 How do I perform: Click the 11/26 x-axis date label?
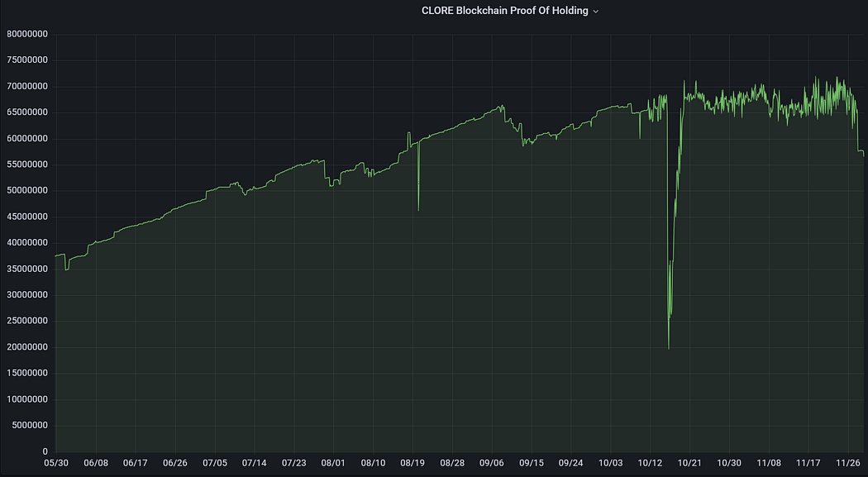coord(848,463)
